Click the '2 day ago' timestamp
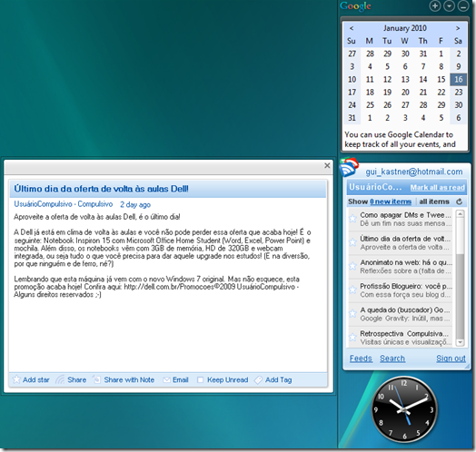Screen dimensions: 476x452 tap(135, 204)
